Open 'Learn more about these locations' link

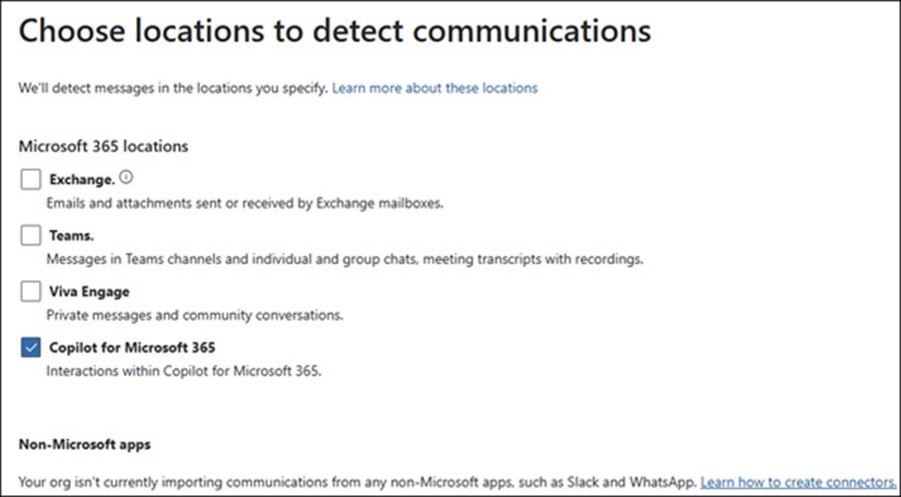click(435, 88)
